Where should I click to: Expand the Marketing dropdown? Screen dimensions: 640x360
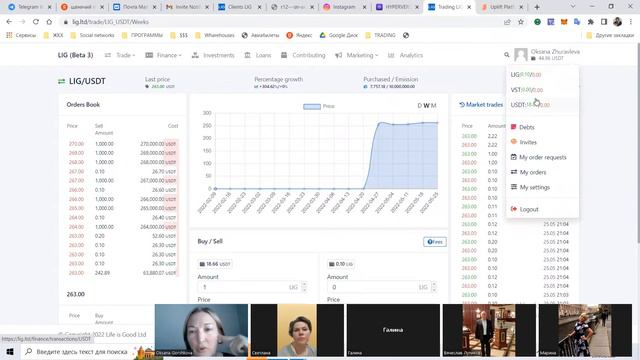tap(356, 55)
